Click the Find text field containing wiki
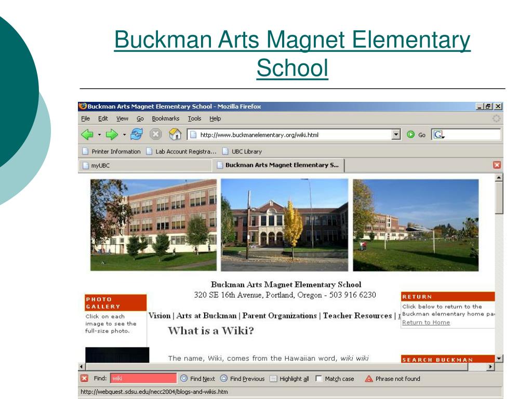 click(143, 378)
